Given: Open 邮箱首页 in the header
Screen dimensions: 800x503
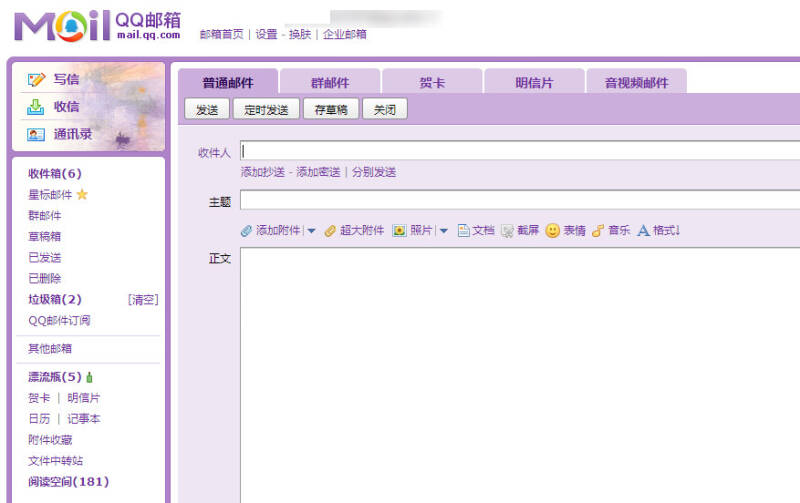Looking at the screenshot, I should point(222,34).
